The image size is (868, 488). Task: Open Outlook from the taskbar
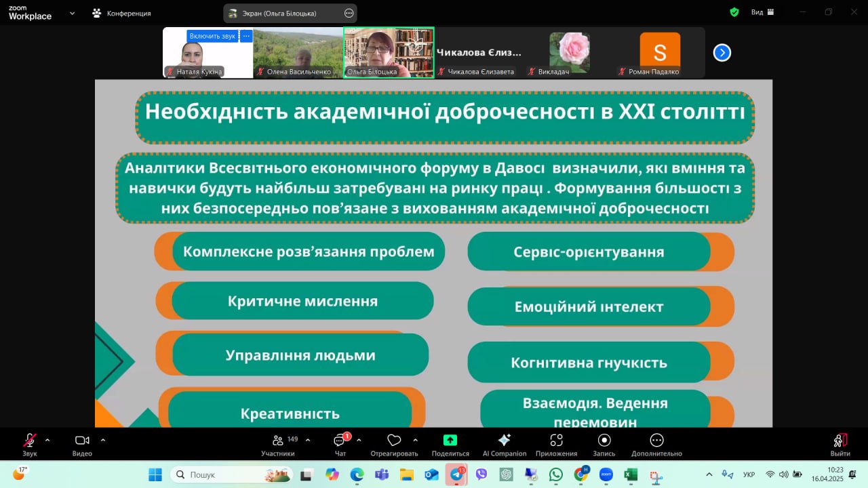[431, 474]
